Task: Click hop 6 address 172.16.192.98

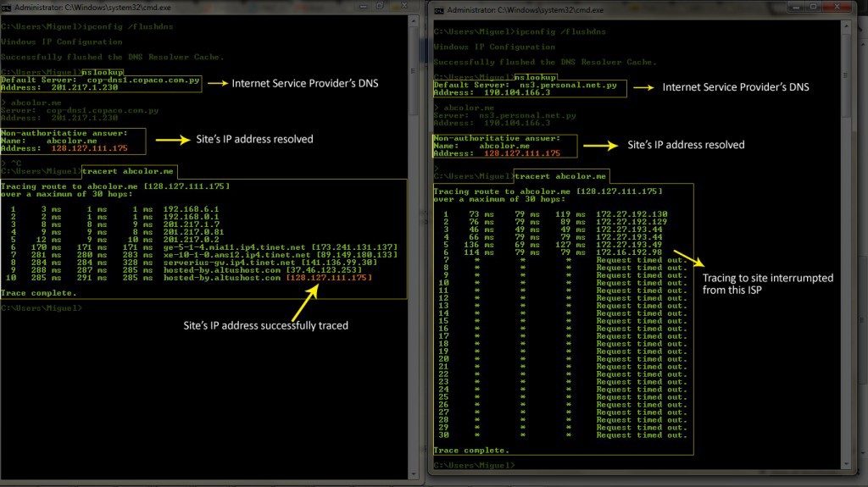Action: [x=629, y=252]
